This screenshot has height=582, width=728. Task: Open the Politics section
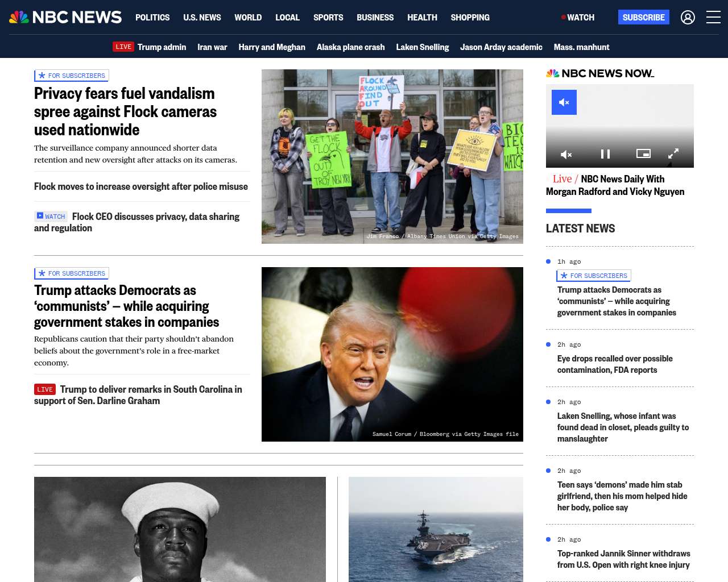pos(152,18)
